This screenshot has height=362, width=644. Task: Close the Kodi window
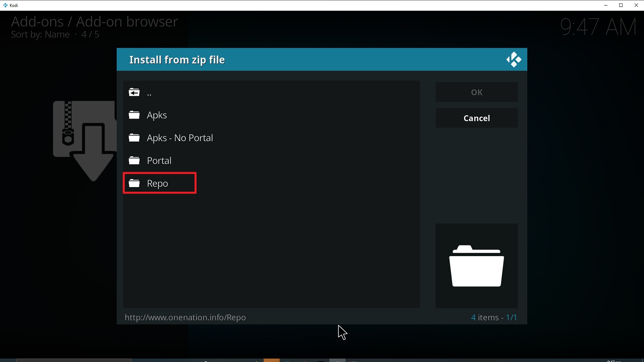click(636, 5)
